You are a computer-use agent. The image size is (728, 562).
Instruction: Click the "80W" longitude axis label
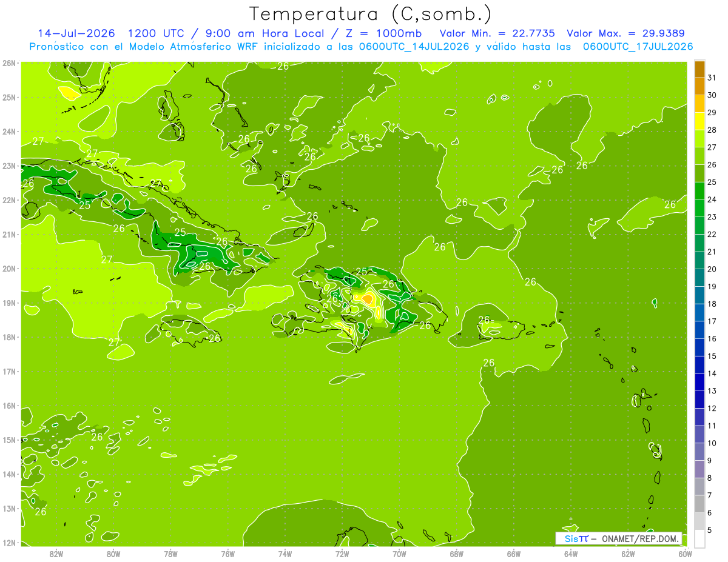113,554
